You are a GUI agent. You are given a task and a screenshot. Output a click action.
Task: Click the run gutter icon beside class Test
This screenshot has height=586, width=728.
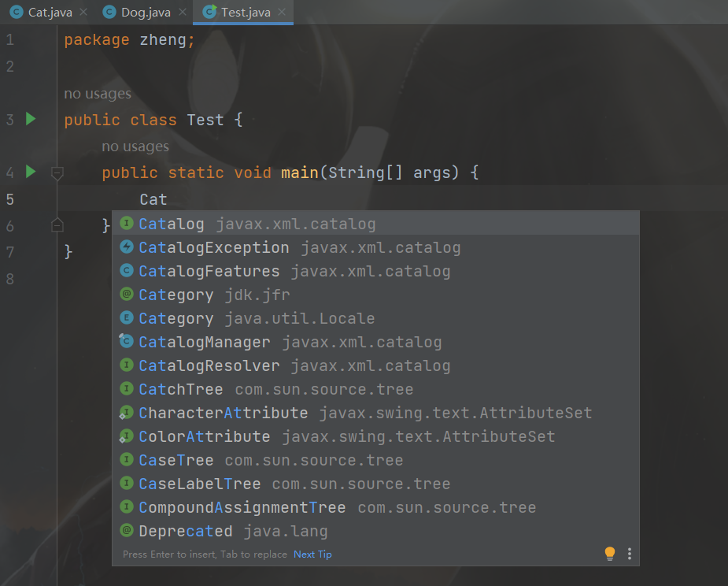[x=31, y=120]
